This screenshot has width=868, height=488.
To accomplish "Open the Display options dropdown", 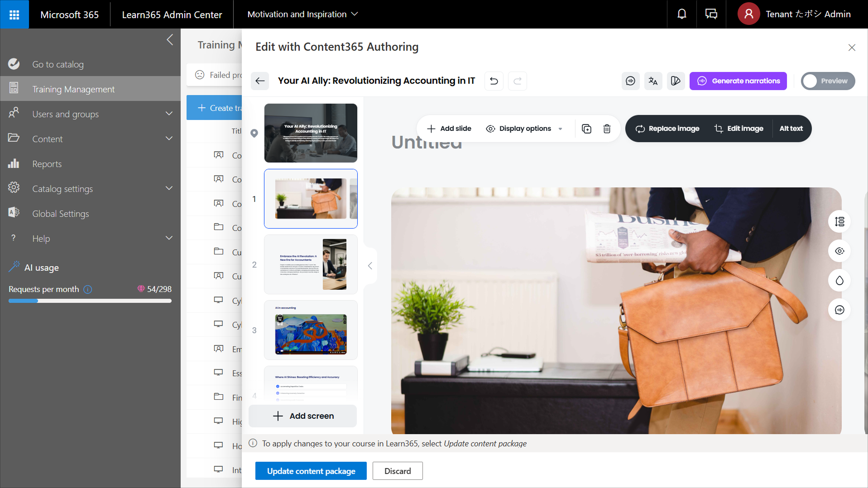I will (x=524, y=129).
